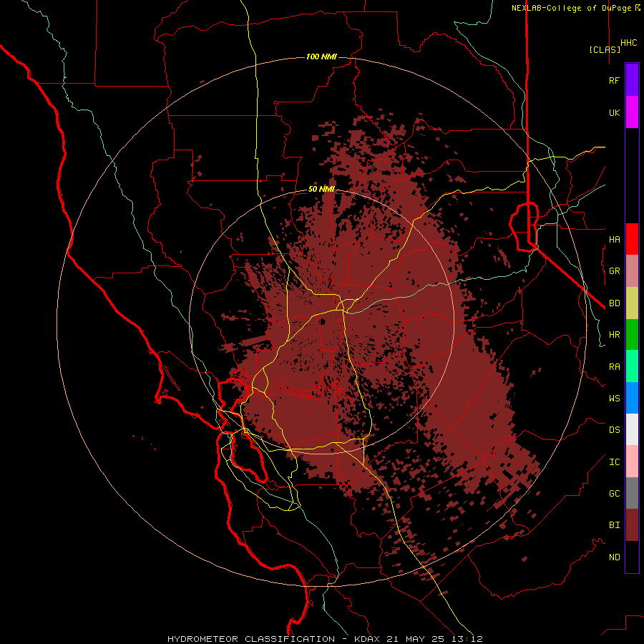Click the 'GC' legend label
This screenshot has width=644, height=644.
coord(615,494)
